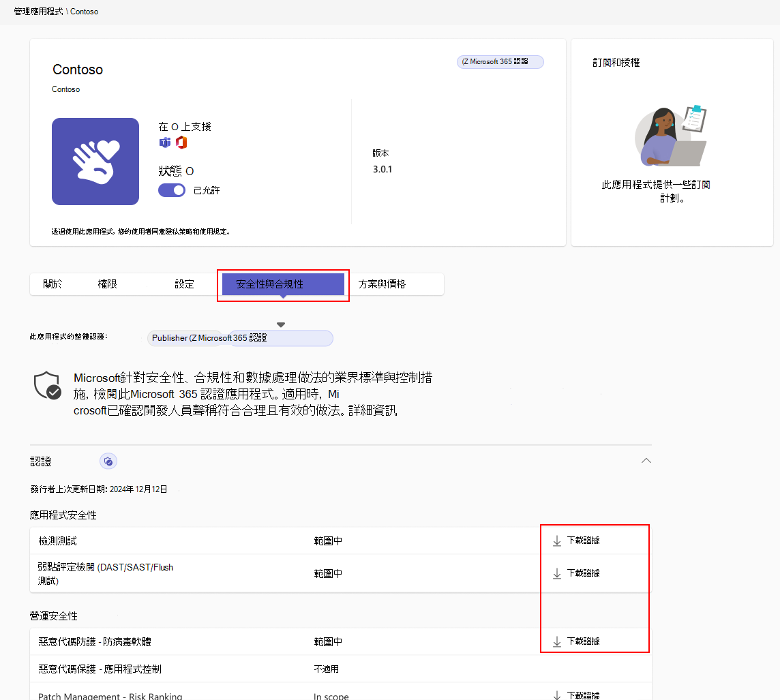The image size is (780, 700).
Task: Open the 詳細資訊 link in the description
Action: 372,410
